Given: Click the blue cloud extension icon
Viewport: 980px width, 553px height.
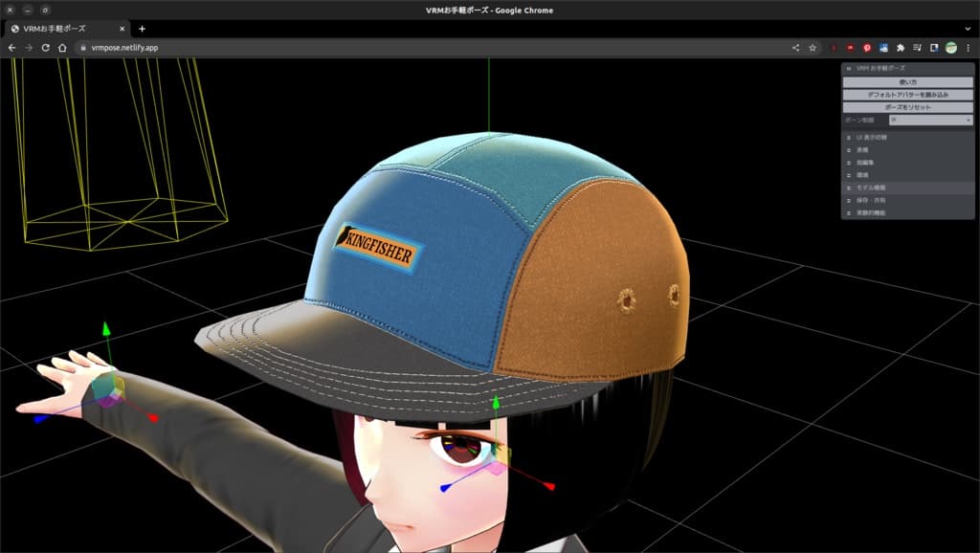Looking at the screenshot, I should click(x=883, y=48).
